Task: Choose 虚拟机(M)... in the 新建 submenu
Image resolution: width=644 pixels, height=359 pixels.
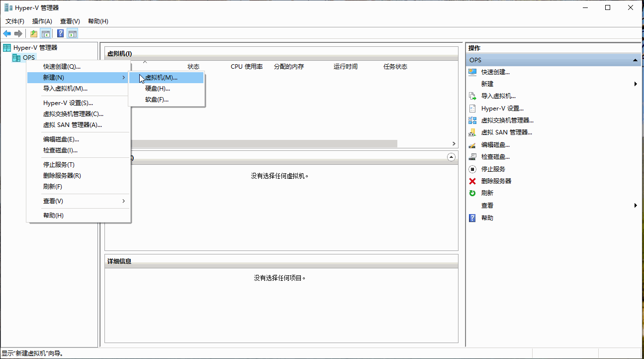Action: click(x=167, y=78)
